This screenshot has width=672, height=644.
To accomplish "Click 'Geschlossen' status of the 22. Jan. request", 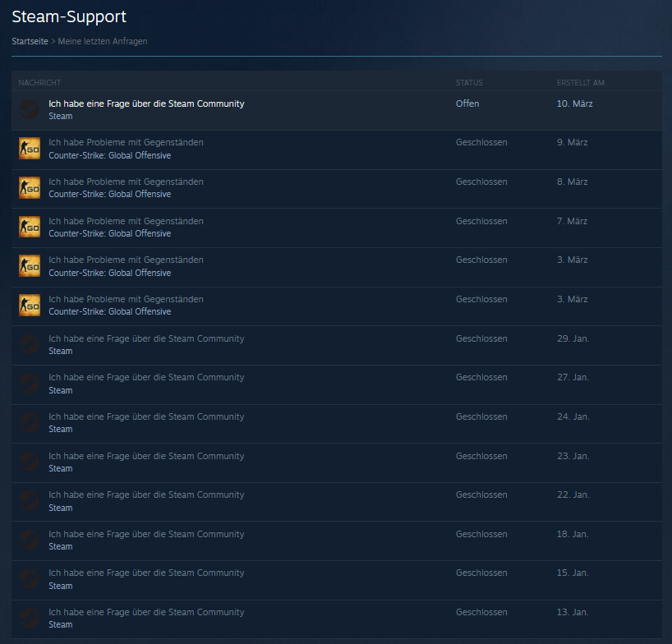I will [481, 494].
